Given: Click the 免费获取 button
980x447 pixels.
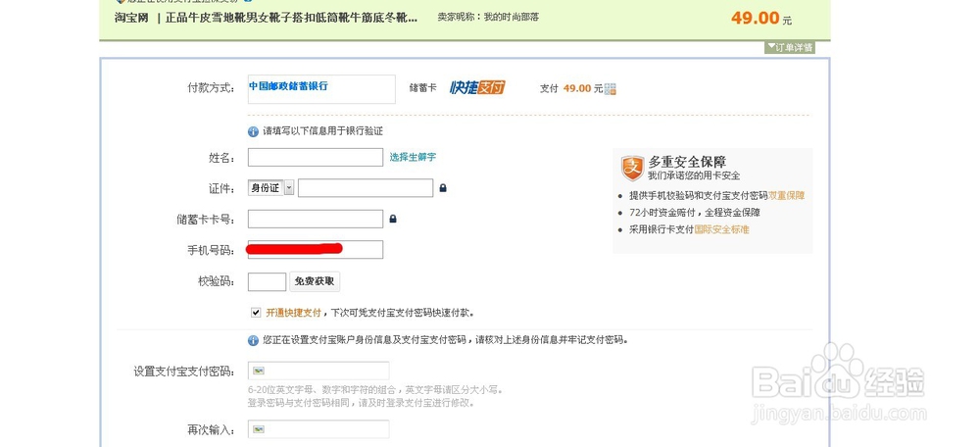Looking at the screenshot, I should [315, 281].
